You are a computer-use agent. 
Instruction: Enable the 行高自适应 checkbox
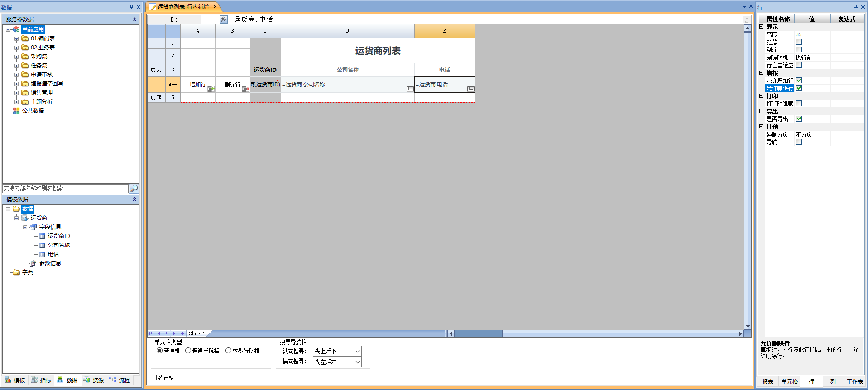(799, 65)
